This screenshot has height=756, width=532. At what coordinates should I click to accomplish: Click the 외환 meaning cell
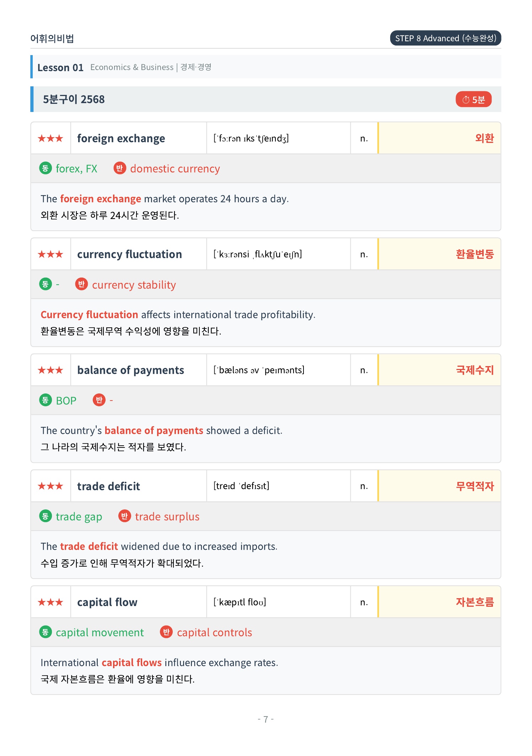[440, 138]
